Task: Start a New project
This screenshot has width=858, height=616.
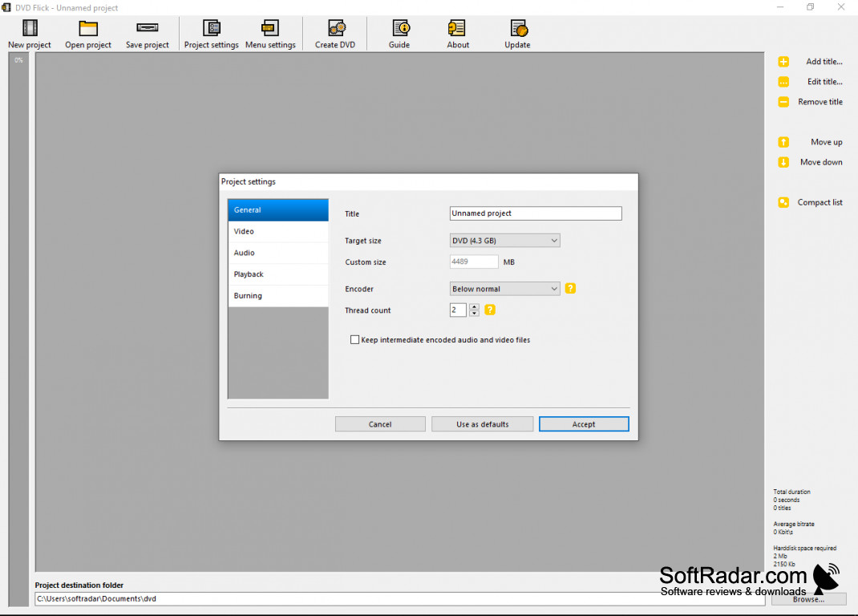Action: (x=29, y=34)
